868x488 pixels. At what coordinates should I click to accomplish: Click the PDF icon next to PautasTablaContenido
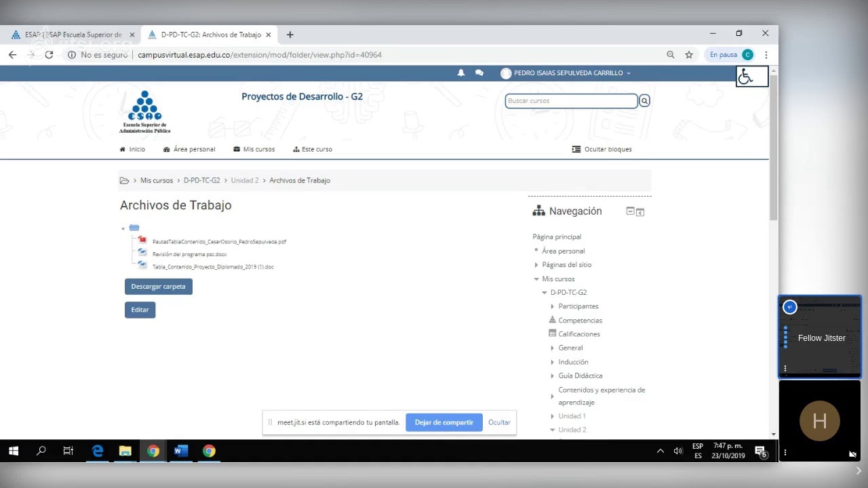click(x=142, y=240)
